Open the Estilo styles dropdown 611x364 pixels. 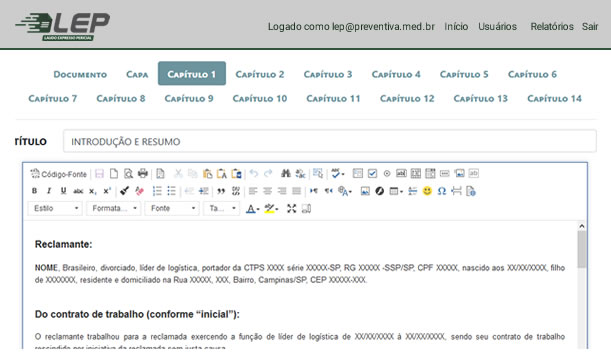click(x=55, y=209)
